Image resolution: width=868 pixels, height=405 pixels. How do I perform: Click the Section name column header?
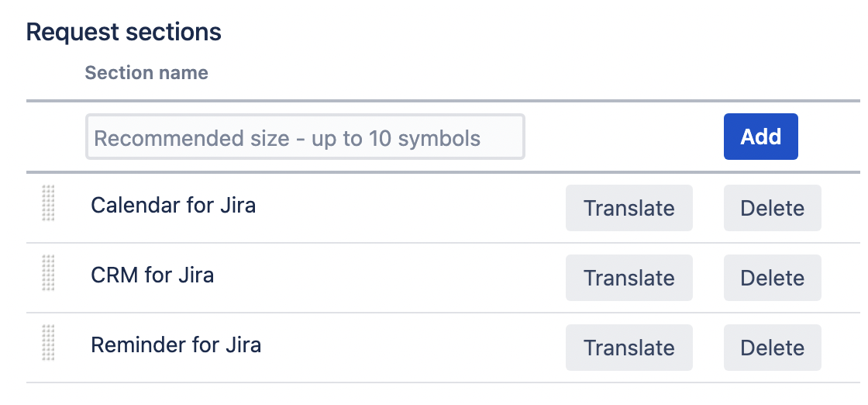[146, 73]
